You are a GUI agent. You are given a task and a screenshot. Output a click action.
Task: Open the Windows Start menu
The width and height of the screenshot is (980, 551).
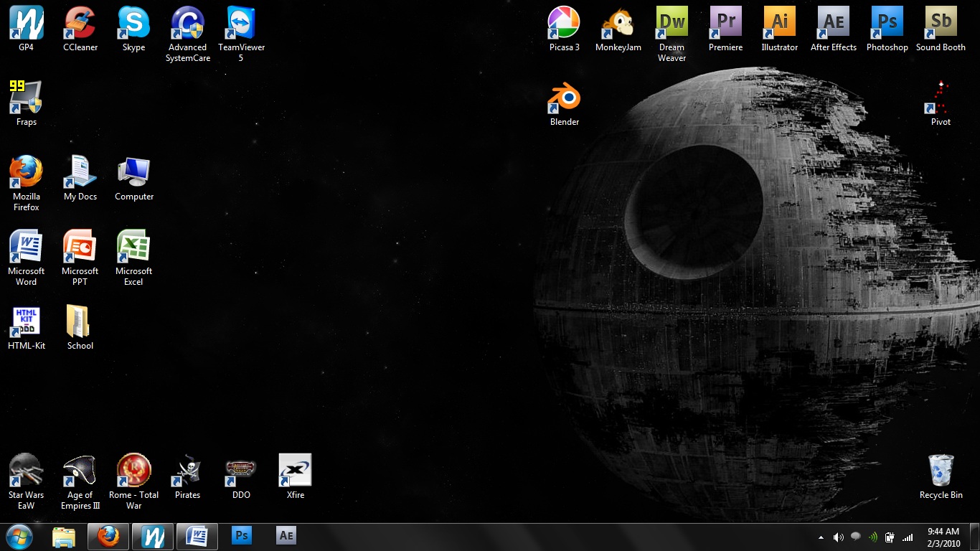(x=19, y=537)
